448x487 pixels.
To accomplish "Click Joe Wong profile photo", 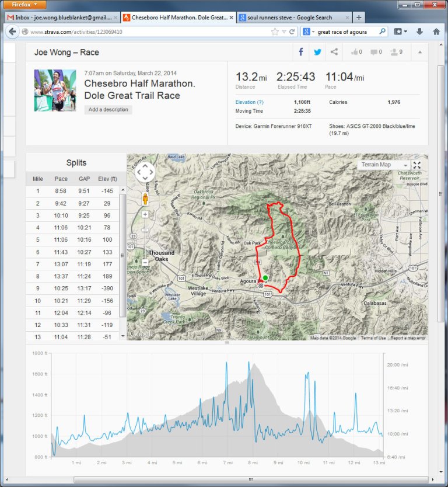I will [55, 90].
